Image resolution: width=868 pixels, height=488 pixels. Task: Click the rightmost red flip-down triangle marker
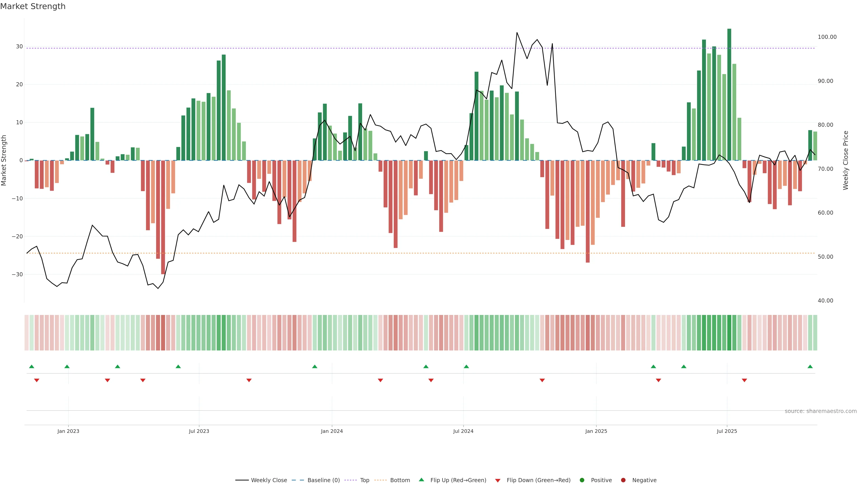(x=744, y=380)
